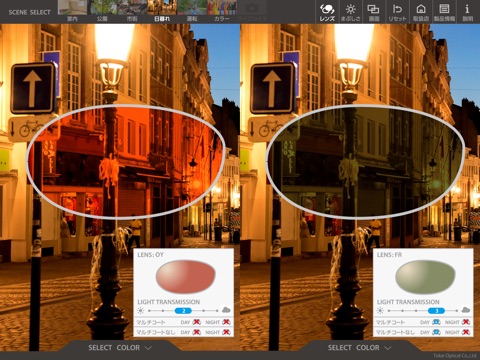This screenshot has height=360, width=480.
Task: Click OY マルチコート NIGHT car icon
Action: [226, 322]
